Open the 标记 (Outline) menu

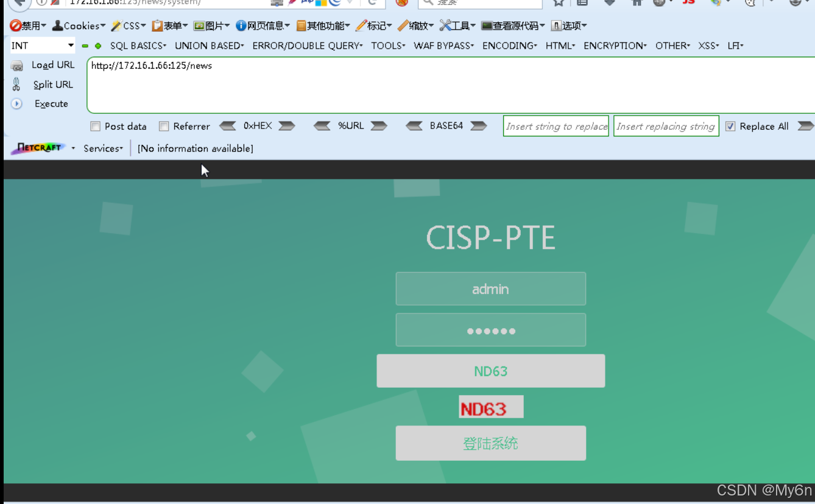coord(374,26)
